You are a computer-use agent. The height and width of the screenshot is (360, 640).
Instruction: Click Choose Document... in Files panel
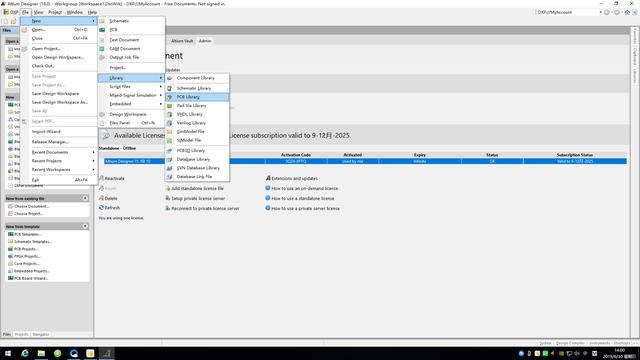31,207
